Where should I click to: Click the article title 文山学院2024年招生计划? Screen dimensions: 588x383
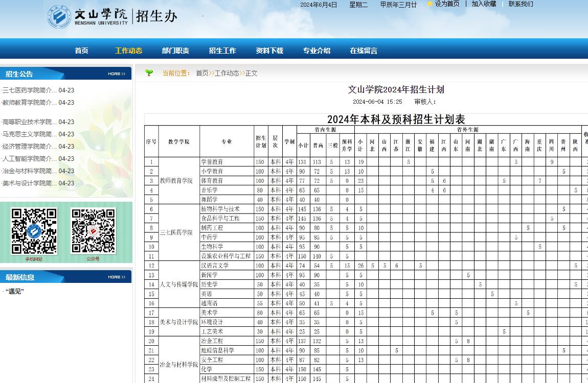tap(396, 89)
